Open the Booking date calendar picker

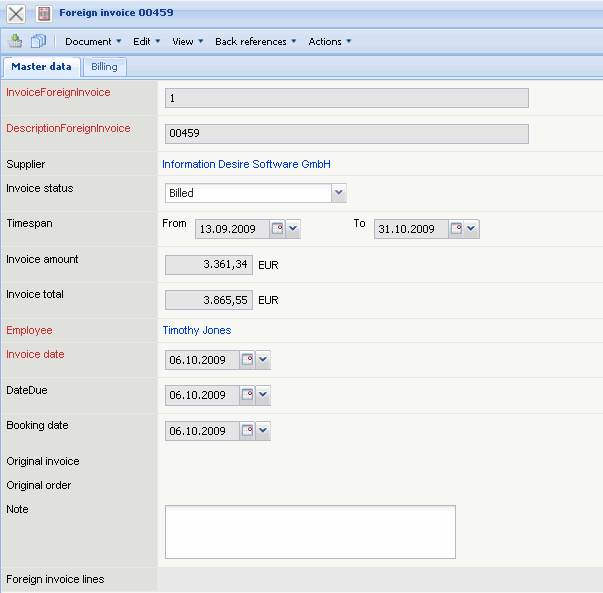(247, 431)
